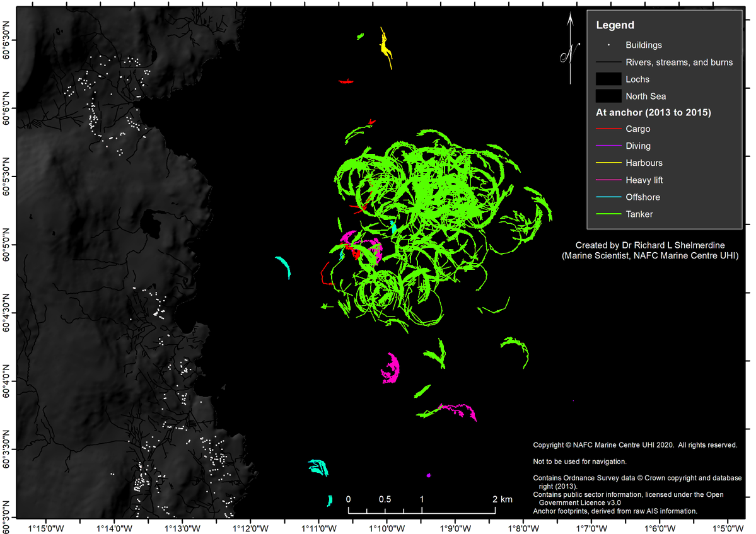
Task: Click the magenta Diving line symbol in legend
Action: (x=608, y=146)
